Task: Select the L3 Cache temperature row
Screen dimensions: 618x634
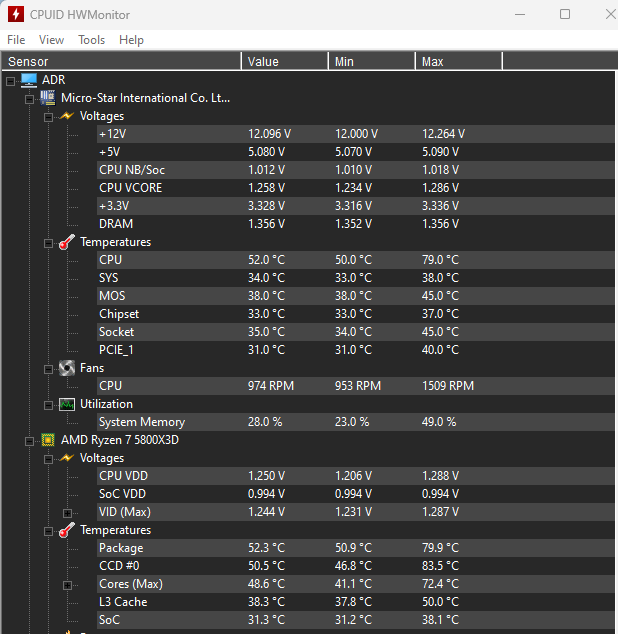Action: [x=356, y=602]
